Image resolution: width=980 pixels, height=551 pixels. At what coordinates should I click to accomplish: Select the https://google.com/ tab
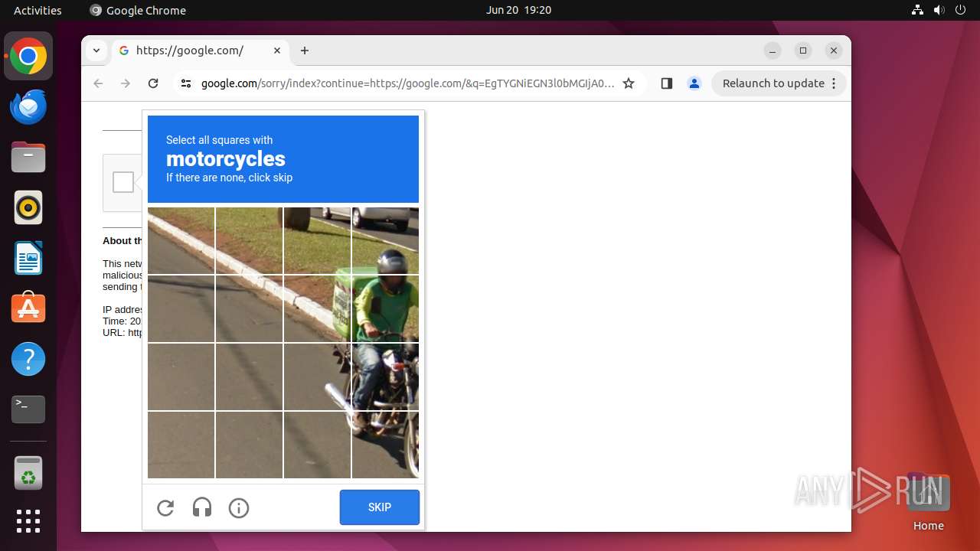(201, 51)
